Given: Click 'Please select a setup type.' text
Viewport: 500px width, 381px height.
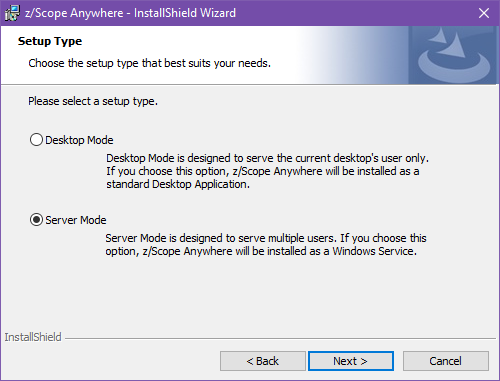Looking at the screenshot, I should click(93, 101).
